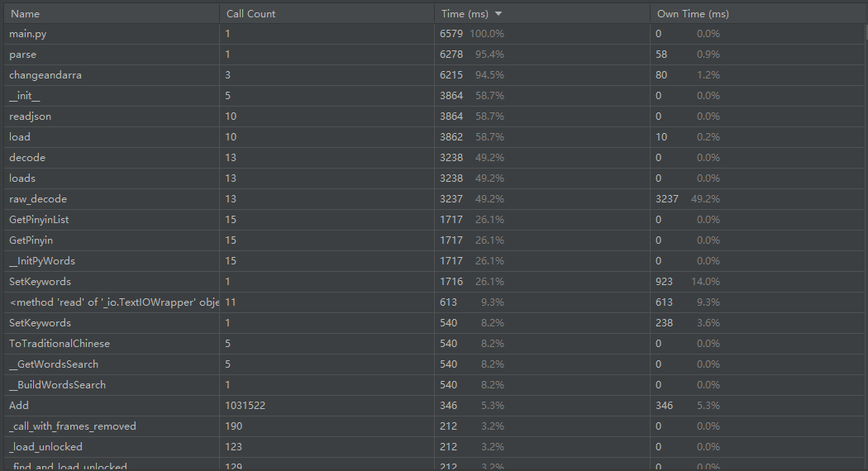Select the SetKeywords row with 1716 ms
Screen dimensions: 868x471
pos(434,282)
